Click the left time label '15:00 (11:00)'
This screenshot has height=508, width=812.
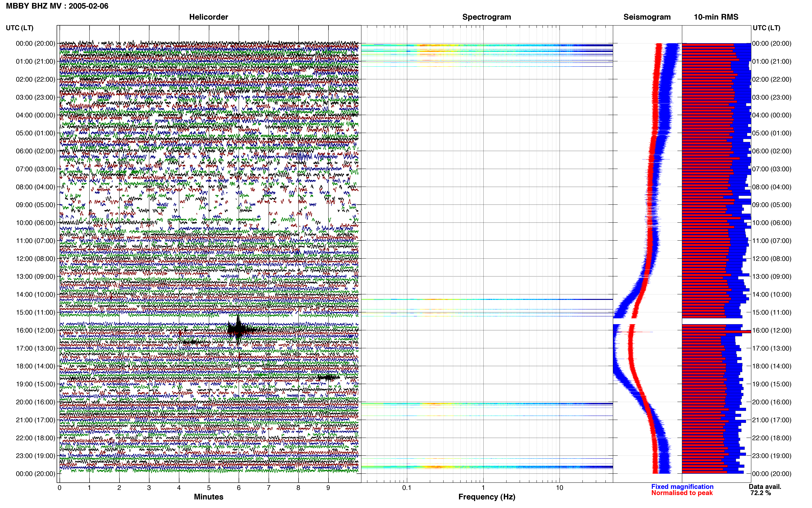(35, 313)
